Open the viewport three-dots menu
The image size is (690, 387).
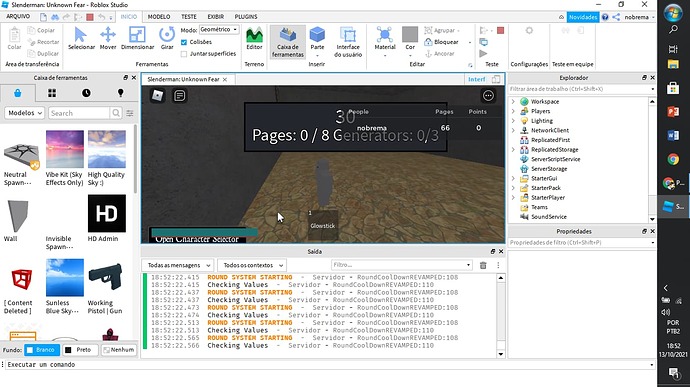point(488,95)
